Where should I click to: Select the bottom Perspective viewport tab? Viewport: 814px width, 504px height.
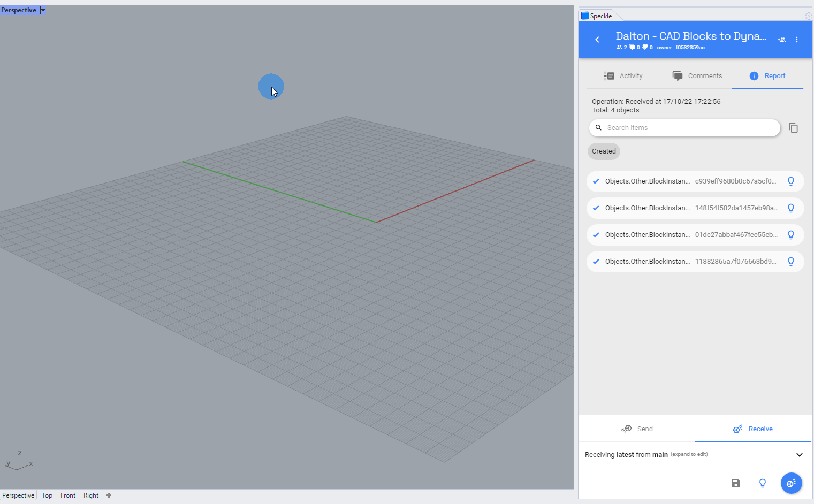(x=18, y=495)
